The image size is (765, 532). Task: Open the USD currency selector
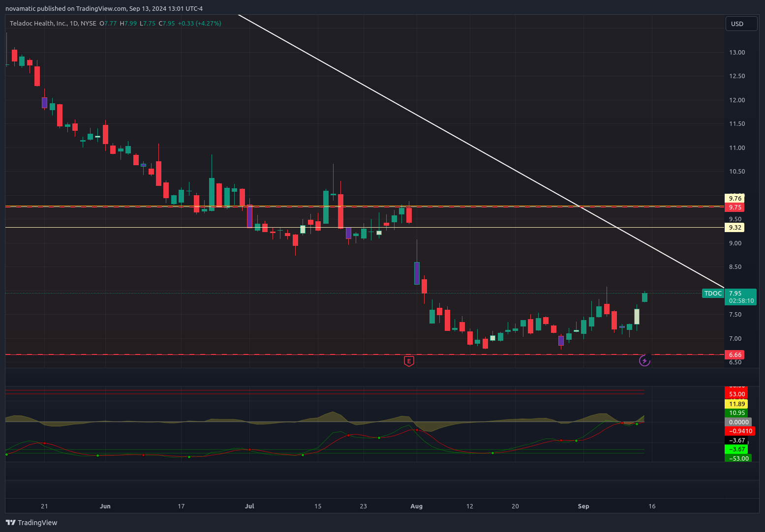(x=741, y=24)
